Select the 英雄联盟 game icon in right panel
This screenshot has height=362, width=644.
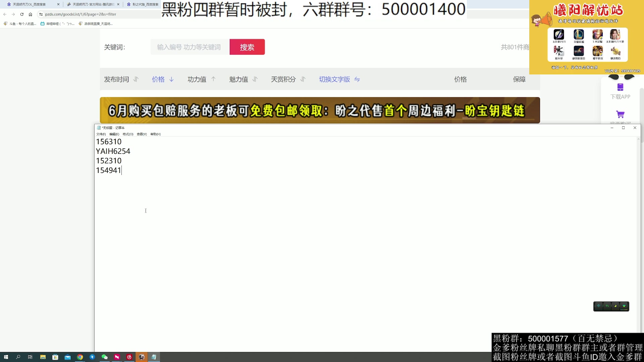579,35
